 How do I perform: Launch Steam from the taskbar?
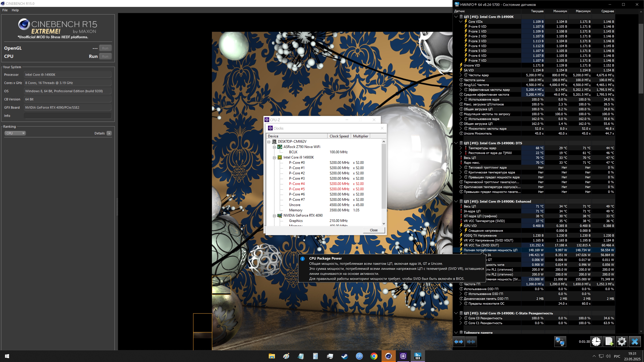coord(344,356)
